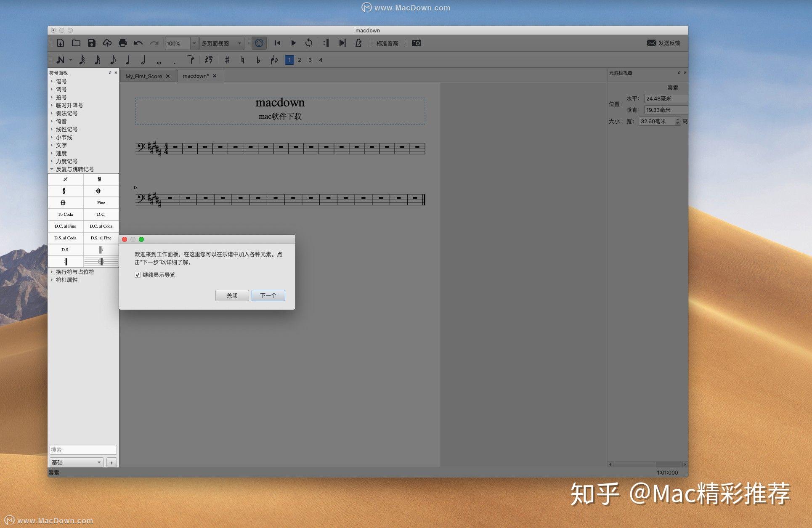
Task: Switch to macdown* tab
Action: tap(196, 76)
